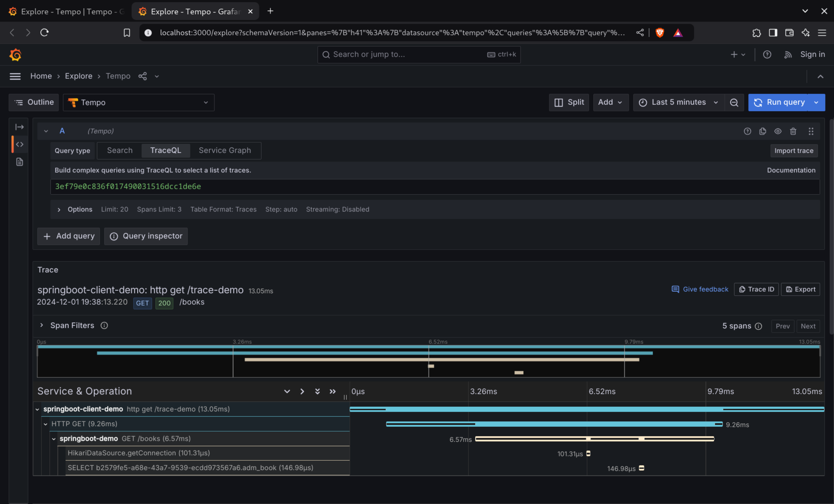Open the Tempo data source dropdown
This screenshot has width=834, height=504.
pyautogui.click(x=138, y=103)
